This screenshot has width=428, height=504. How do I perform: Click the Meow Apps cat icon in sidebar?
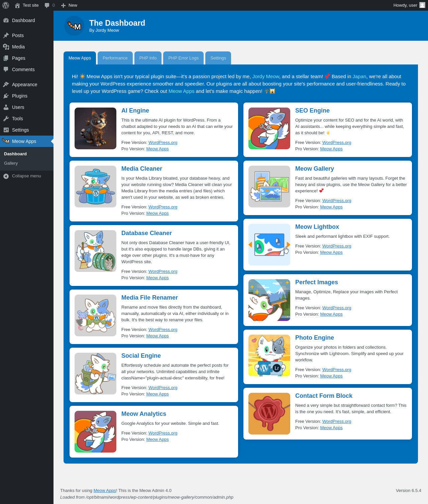coord(6,141)
